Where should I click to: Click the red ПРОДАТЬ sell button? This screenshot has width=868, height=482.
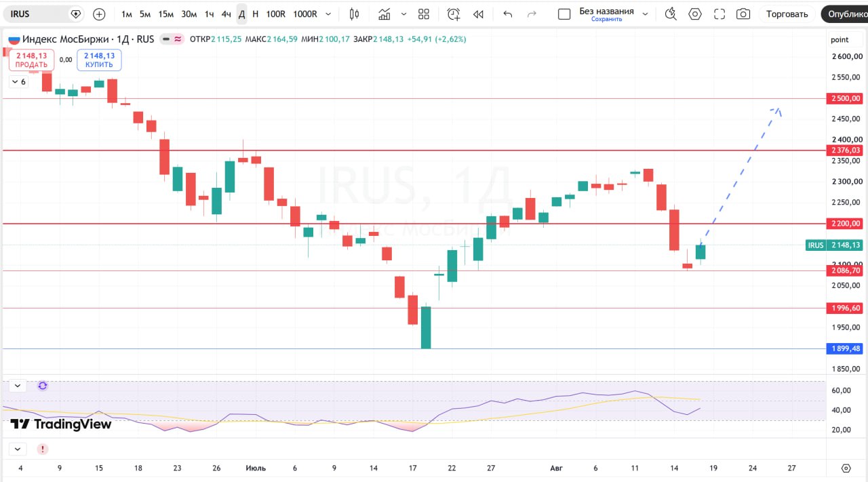point(31,60)
